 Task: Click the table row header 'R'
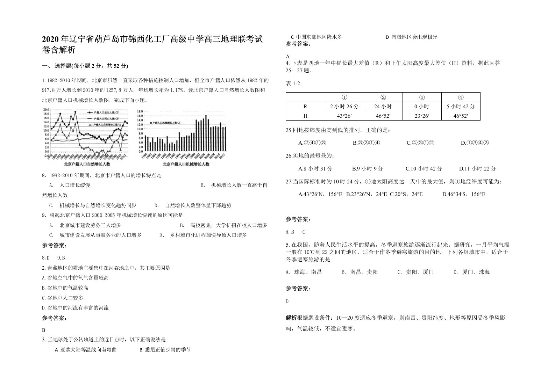tap(305, 107)
